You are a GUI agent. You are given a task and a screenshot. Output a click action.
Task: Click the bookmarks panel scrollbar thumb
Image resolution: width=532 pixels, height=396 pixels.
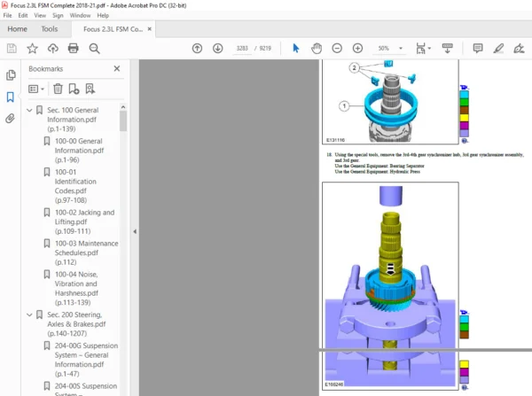pos(123,121)
